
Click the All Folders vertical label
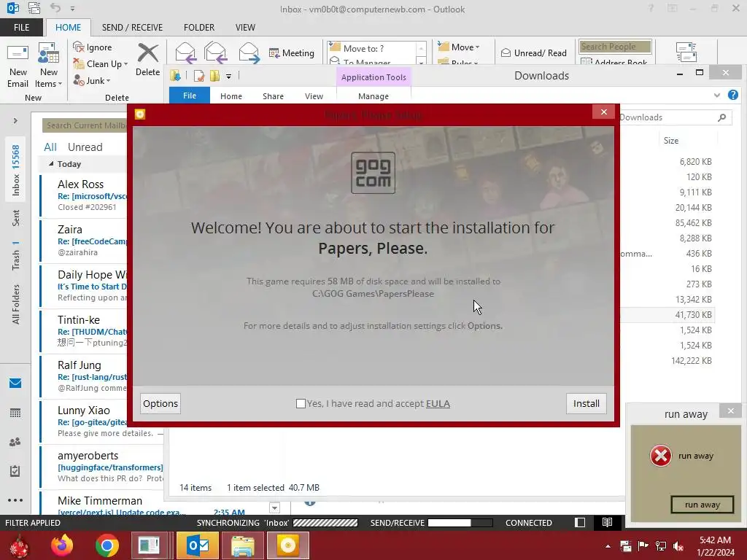(16, 304)
